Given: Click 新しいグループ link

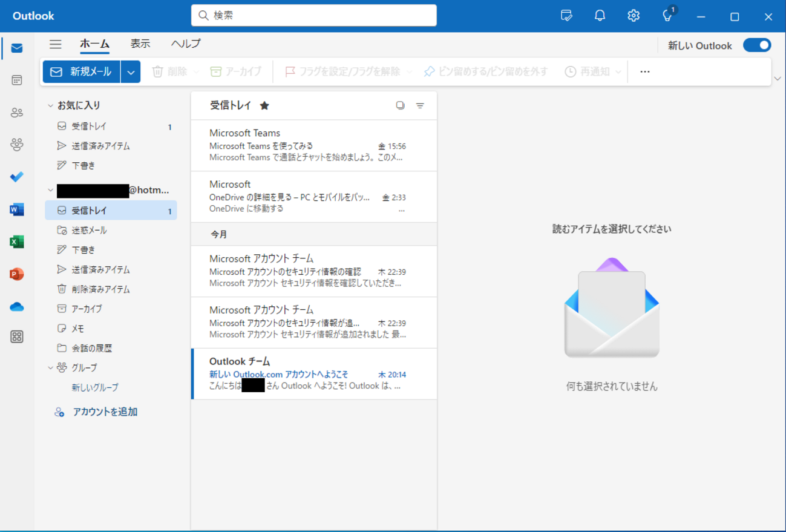Looking at the screenshot, I should pos(95,387).
